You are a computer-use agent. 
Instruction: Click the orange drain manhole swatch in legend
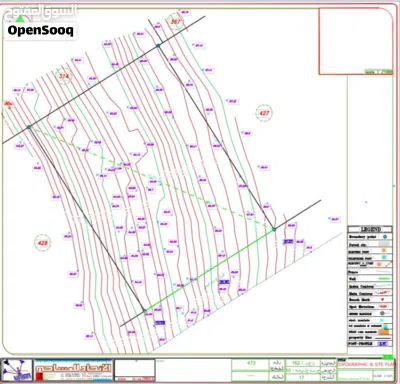383,332
